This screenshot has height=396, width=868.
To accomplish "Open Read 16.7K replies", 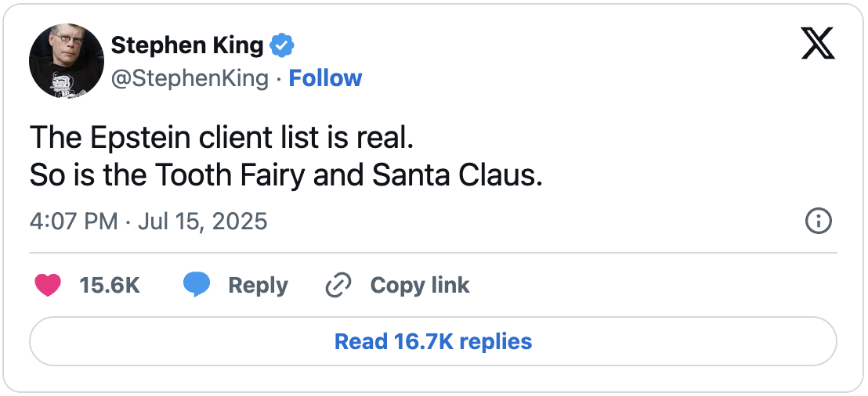I will pos(433,342).
